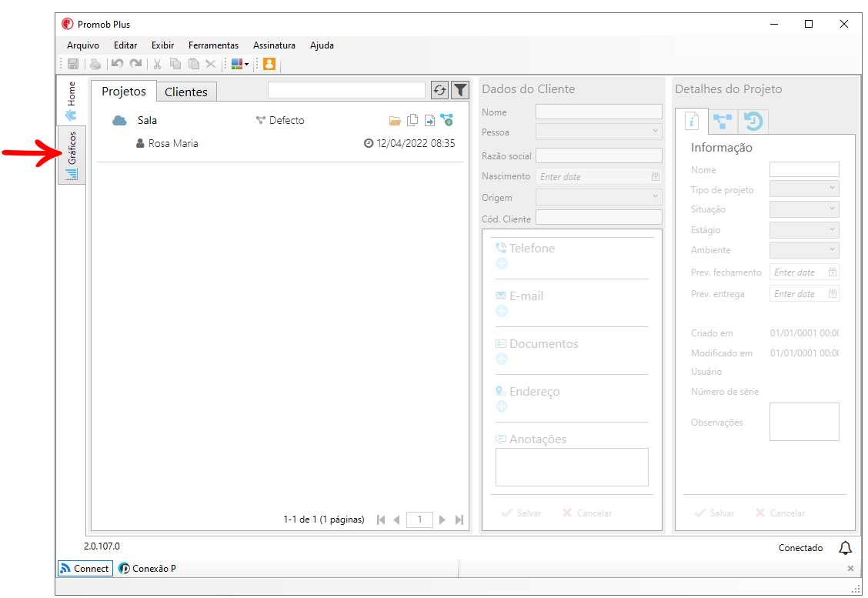
Task: Click the Razão social input field
Action: 599,155
